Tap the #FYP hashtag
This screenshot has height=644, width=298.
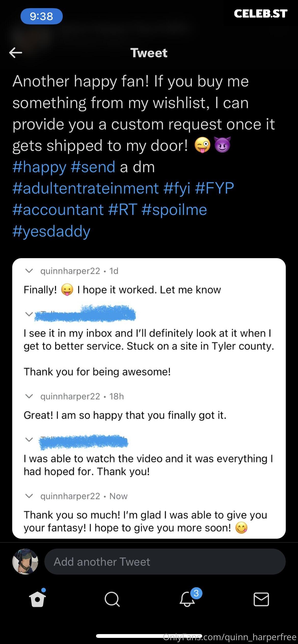coord(214,188)
